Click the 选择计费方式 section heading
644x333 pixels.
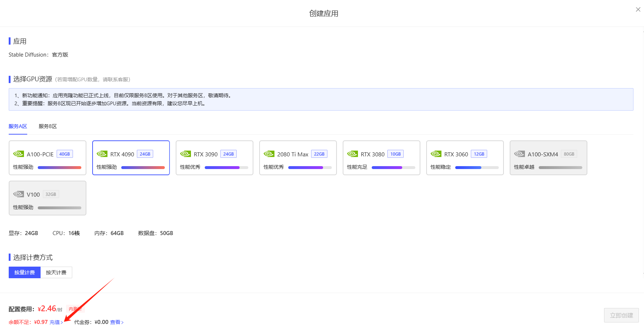tap(33, 258)
